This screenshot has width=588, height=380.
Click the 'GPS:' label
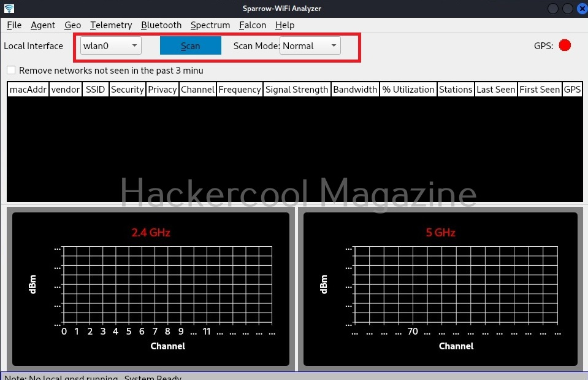(543, 46)
